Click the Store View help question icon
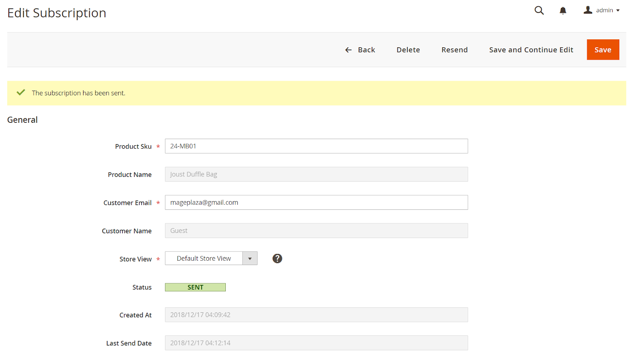 277,259
